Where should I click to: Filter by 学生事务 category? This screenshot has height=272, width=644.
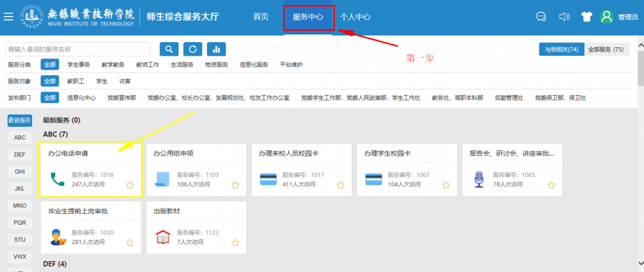pos(78,65)
